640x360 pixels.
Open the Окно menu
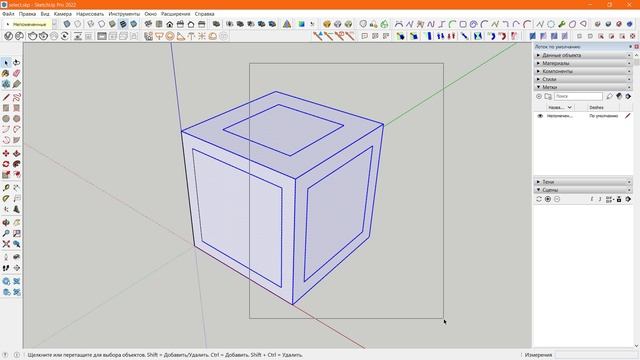pos(151,14)
